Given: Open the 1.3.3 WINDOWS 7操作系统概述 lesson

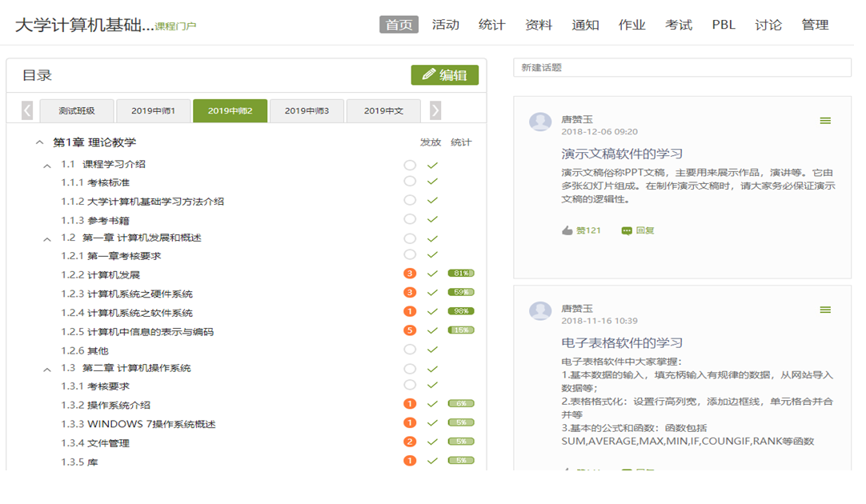Looking at the screenshot, I should (138, 424).
